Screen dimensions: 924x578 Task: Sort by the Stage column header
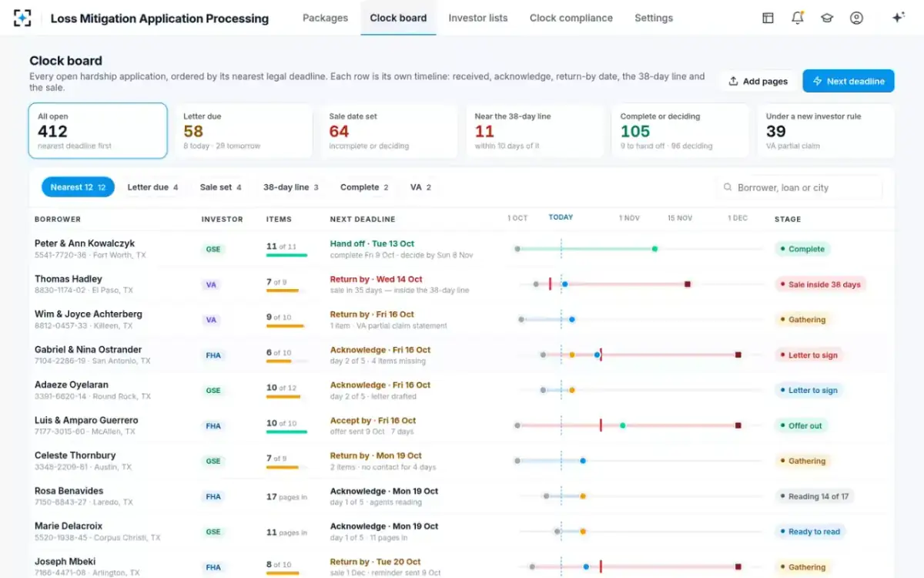coord(788,219)
